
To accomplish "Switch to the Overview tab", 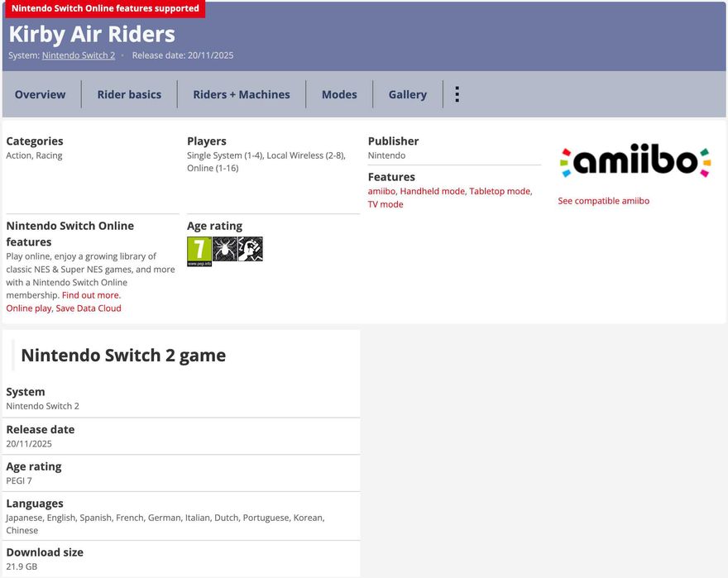I will pos(40,94).
